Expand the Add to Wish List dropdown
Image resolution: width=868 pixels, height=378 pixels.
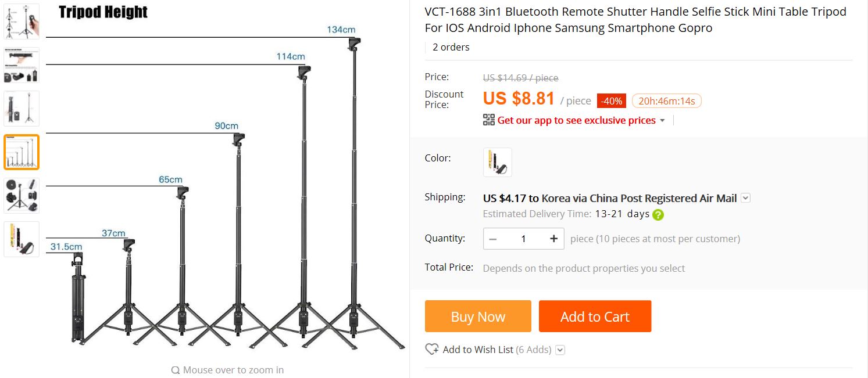click(560, 350)
